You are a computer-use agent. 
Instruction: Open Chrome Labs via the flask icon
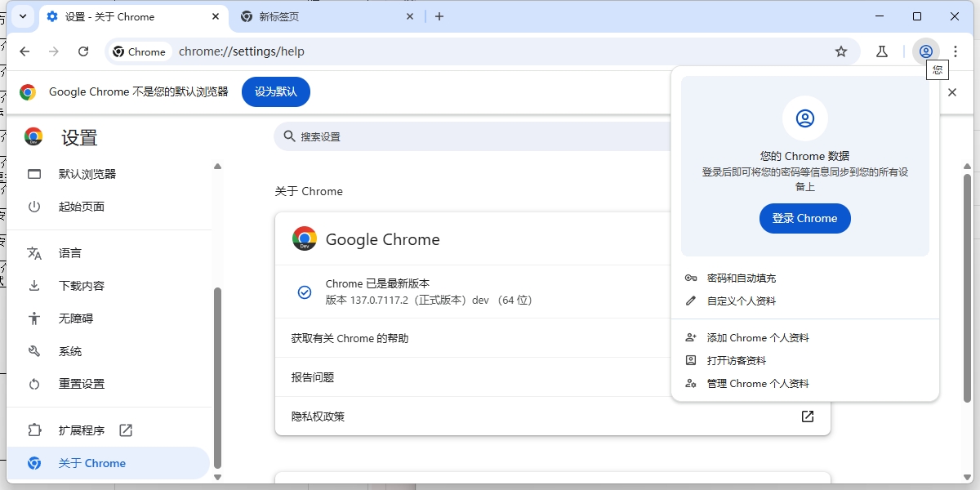(882, 51)
